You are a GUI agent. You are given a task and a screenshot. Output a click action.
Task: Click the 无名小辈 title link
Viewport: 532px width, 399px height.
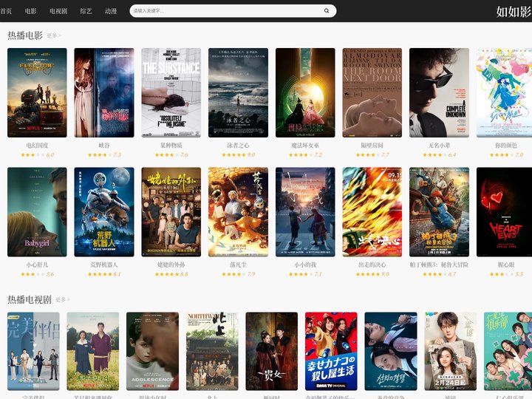point(439,146)
